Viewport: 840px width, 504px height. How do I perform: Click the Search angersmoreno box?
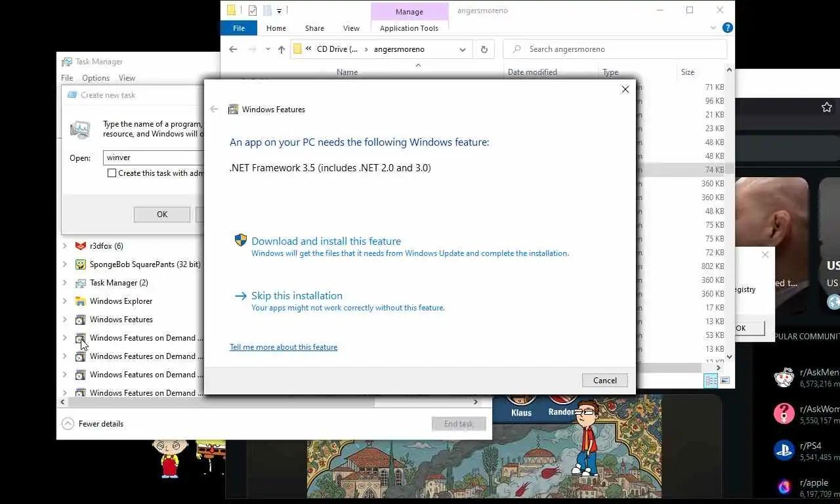click(615, 49)
